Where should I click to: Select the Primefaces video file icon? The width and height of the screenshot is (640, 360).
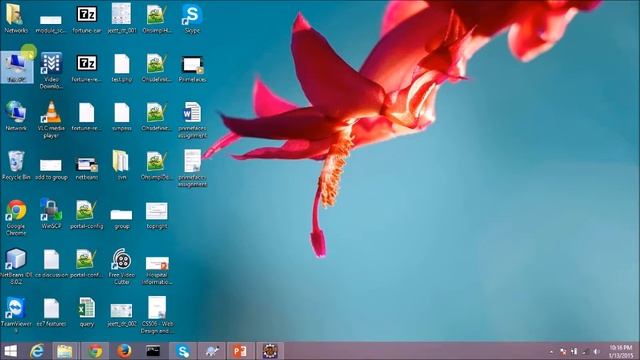[192, 68]
